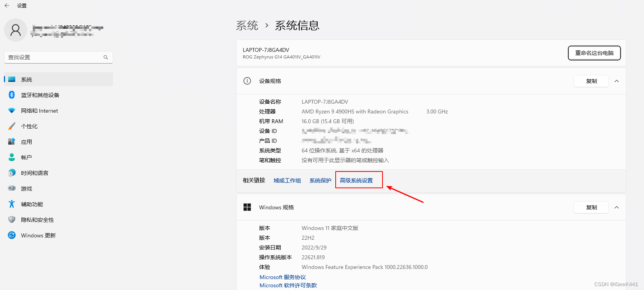The height and width of the screenshot is (290, 644).
Task: Click the 系统 monitor icon in the sidebar
Action: tap(12, 79)
